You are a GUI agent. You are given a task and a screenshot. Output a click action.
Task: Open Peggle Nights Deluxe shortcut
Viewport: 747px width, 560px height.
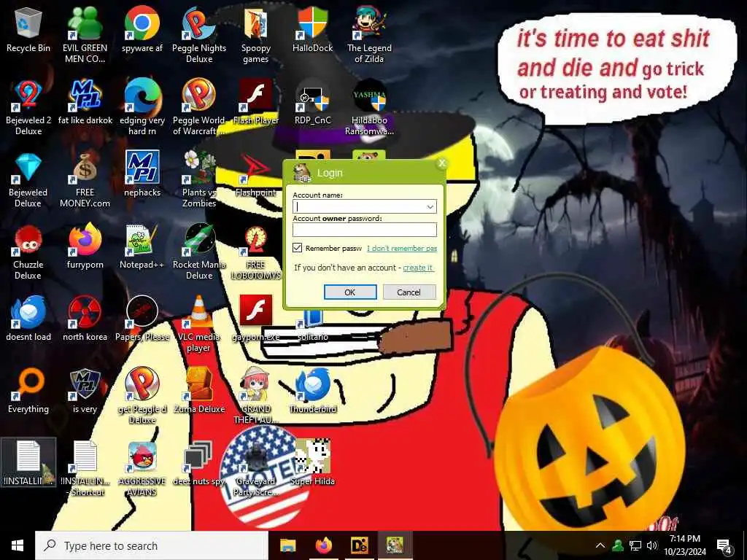(199, 34)
